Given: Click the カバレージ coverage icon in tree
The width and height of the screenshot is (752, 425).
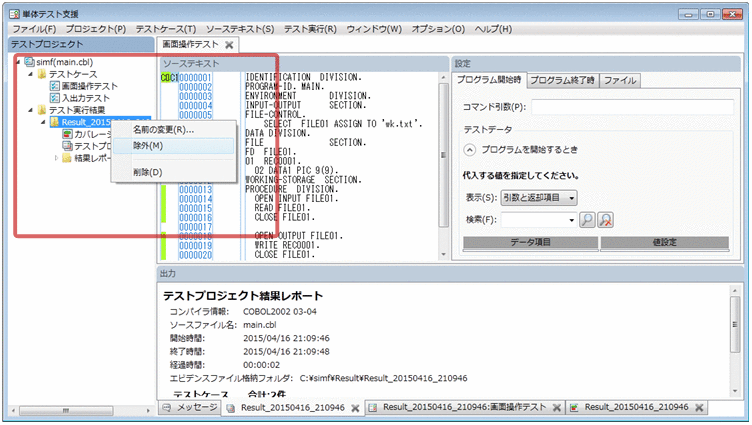Looking at the screenshot, I should pos(67,134).
